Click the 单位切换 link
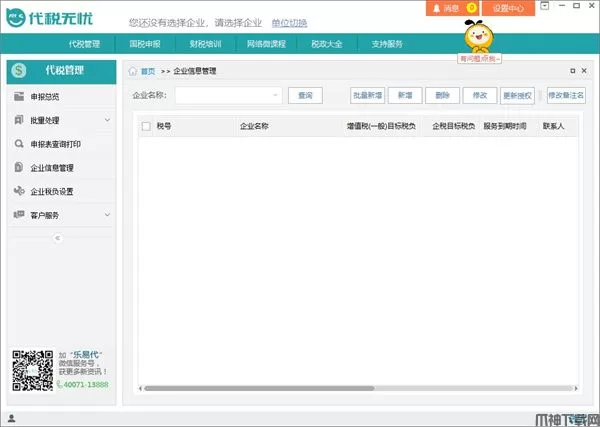The height and width of the screenshot is (427, 600). (x=289, y=23)
